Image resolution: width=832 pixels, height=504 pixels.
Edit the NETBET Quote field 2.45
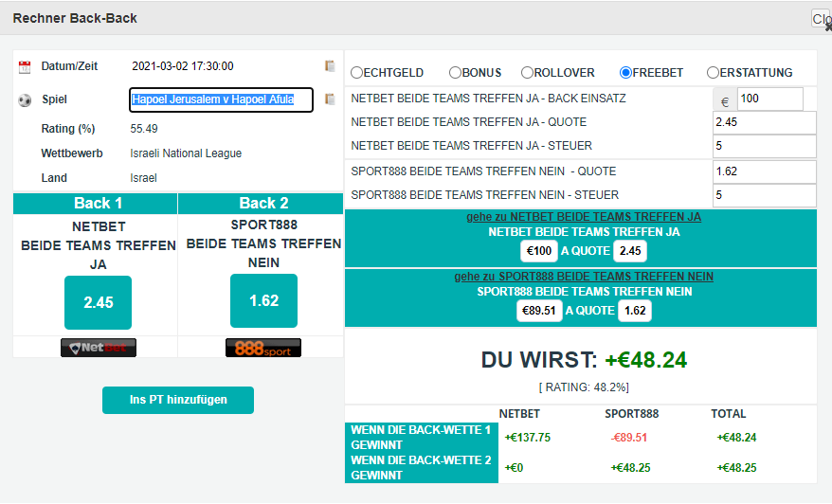[764, 122]
